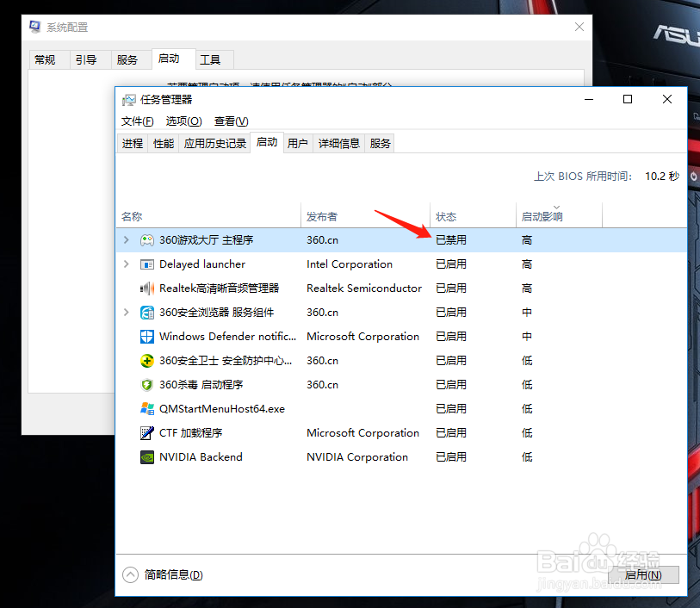The image size is (700, 608).
Task: Select the NVIDIA Backend entry
Action: pos(401,457)
